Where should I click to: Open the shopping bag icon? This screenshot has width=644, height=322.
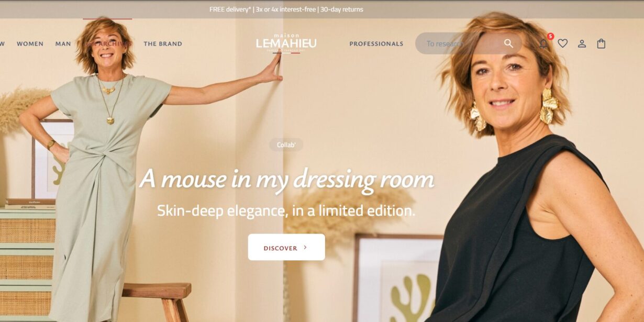(601, 43)
